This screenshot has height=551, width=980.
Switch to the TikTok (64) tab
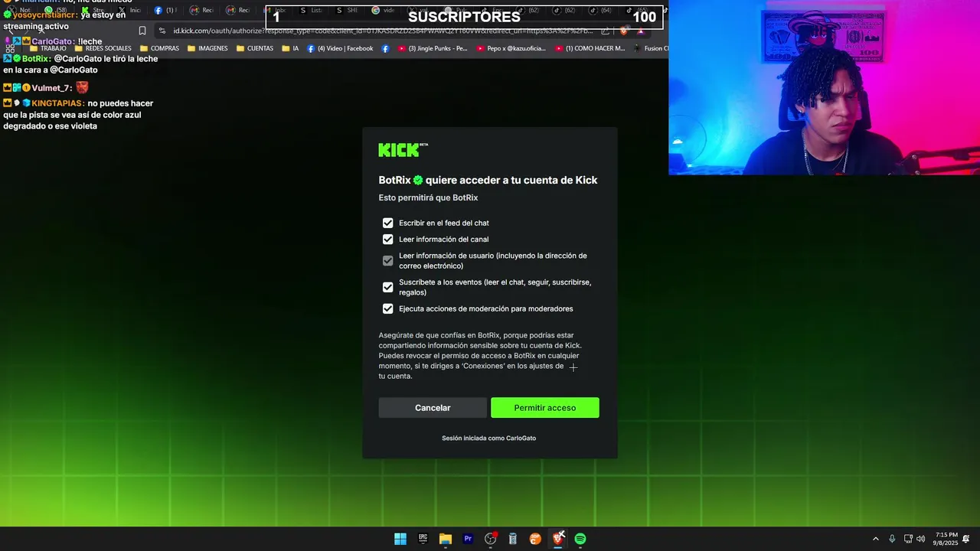tap(600, 11)
